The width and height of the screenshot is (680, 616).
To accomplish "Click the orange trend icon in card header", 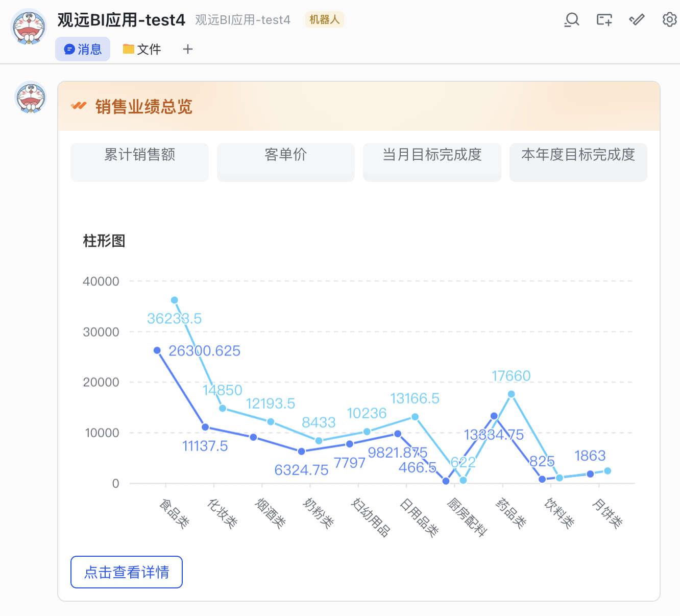I will click(79, 106).
